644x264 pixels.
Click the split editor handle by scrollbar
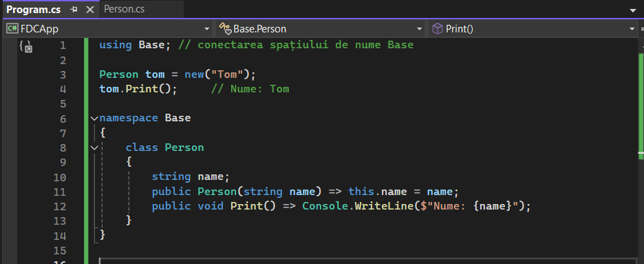(641, 29)
